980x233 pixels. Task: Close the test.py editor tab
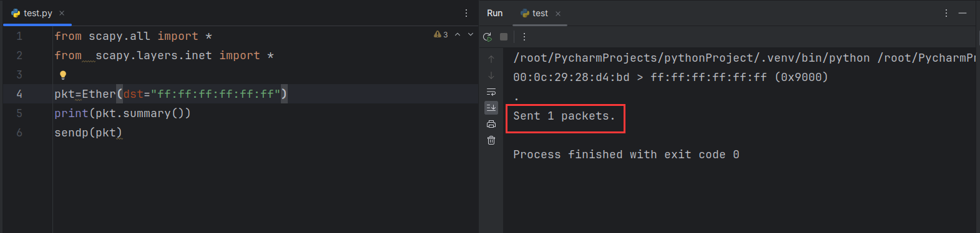[61, 13]
